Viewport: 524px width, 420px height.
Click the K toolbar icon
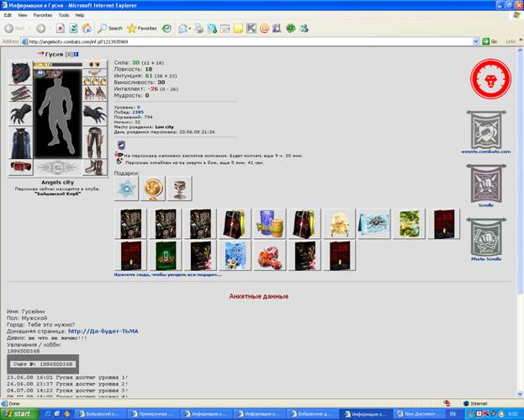click(251, 29)
